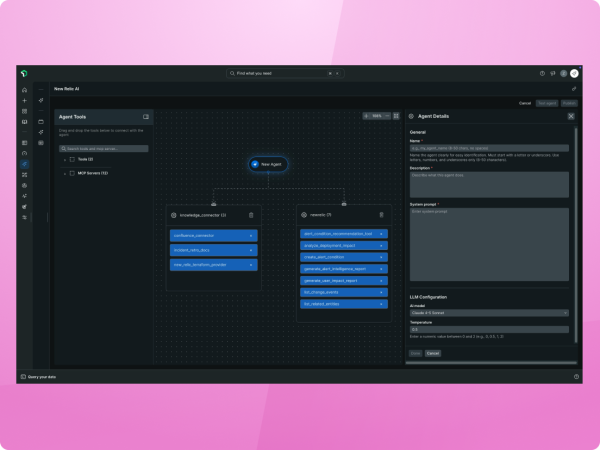Click the trash icon on newrelic group
Screen dimensions: 600x450
[381, 214]
